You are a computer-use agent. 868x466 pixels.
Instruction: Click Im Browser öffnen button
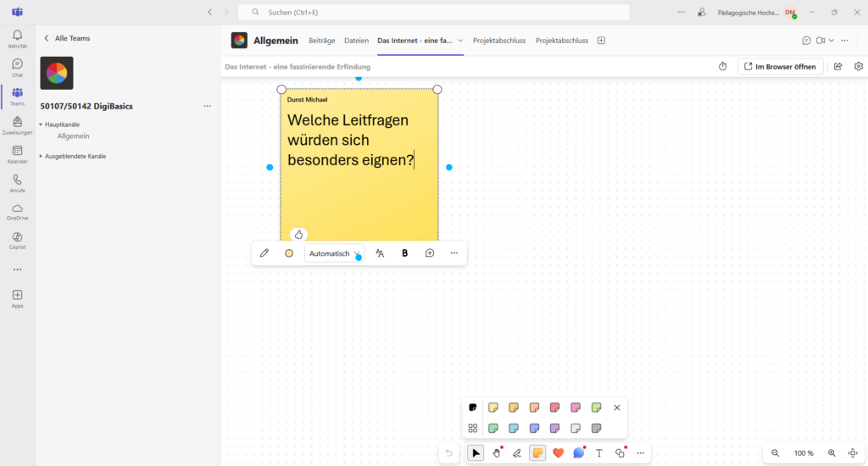[x=780, y=66]
